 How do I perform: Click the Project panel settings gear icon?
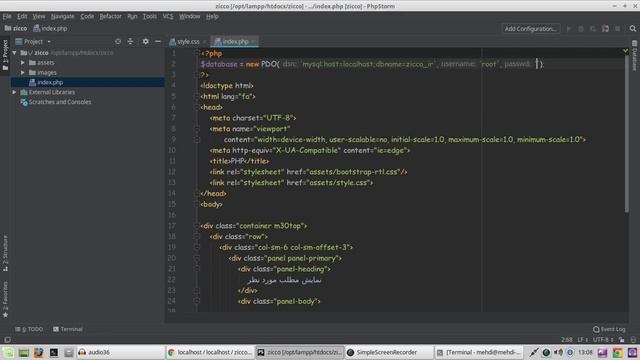tap(145, 41)
